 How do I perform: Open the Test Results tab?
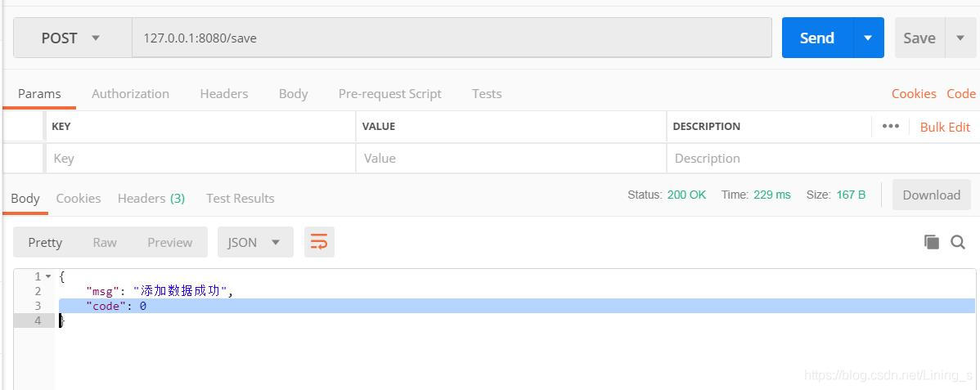tap(240, 198)
